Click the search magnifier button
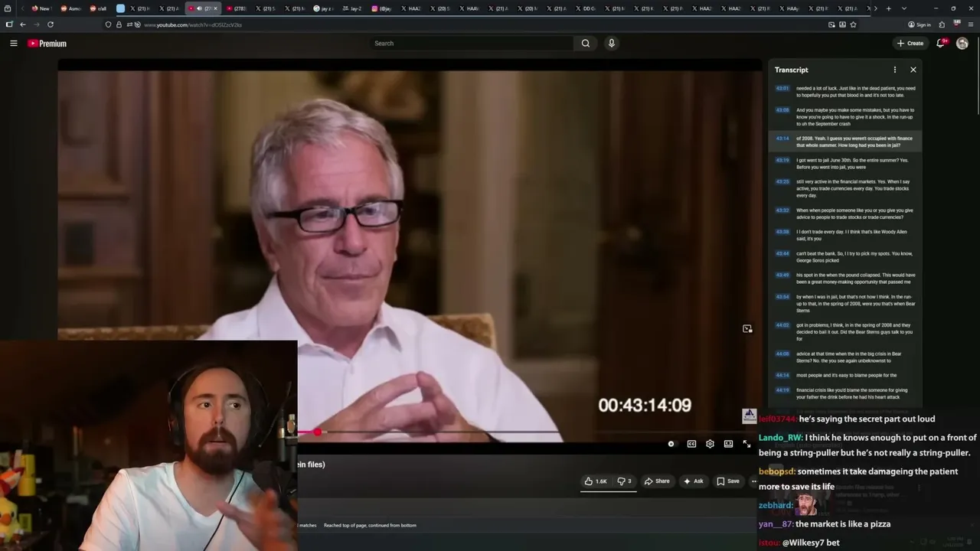This screenshot has width=980, height=551. 586,44
